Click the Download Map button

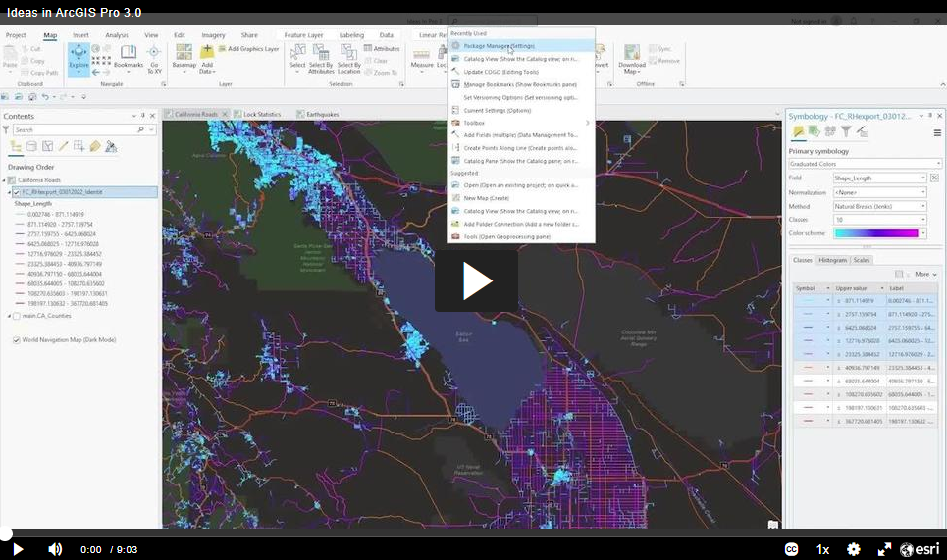(632, 59)
